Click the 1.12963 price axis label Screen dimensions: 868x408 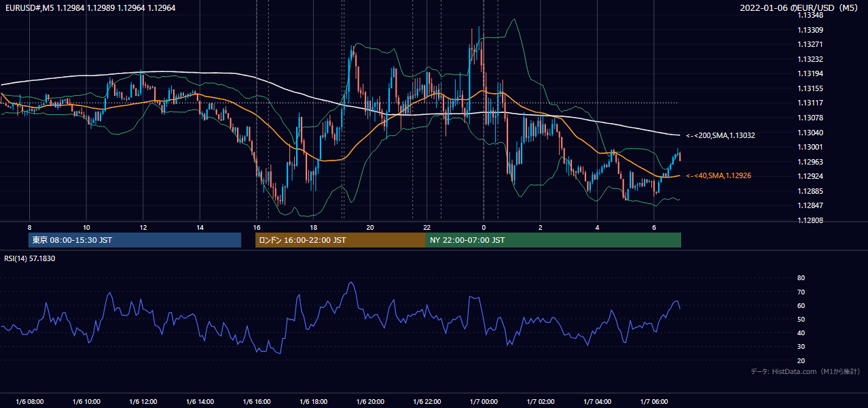tap(810, 162)
